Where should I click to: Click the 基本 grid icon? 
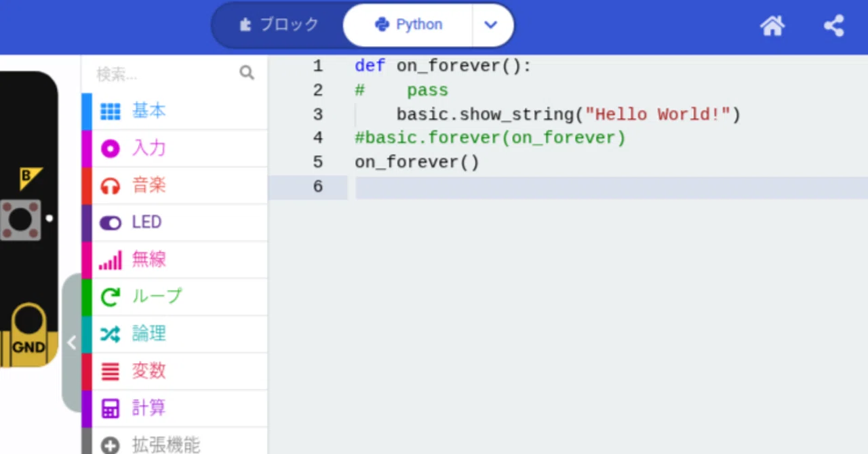[110, 111]
